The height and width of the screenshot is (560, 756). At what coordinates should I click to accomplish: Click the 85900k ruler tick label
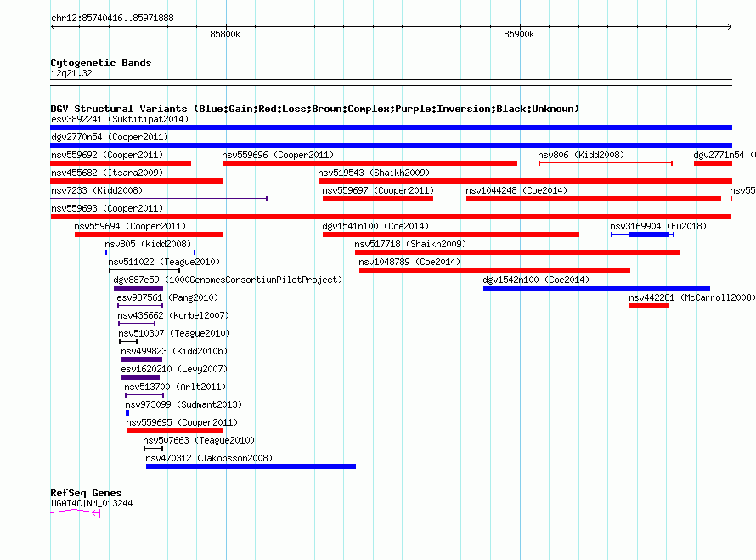tap(519, 34)
